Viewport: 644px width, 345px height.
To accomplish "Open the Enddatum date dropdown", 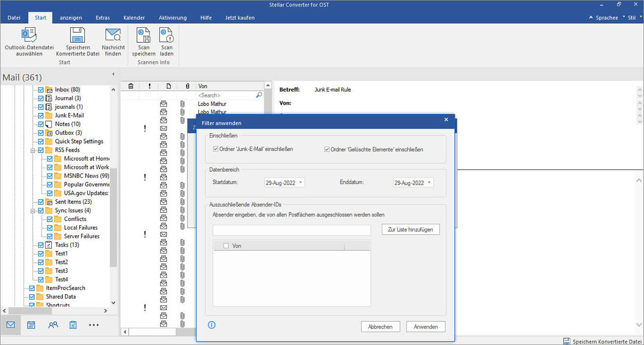I will [x=430, y=182].
